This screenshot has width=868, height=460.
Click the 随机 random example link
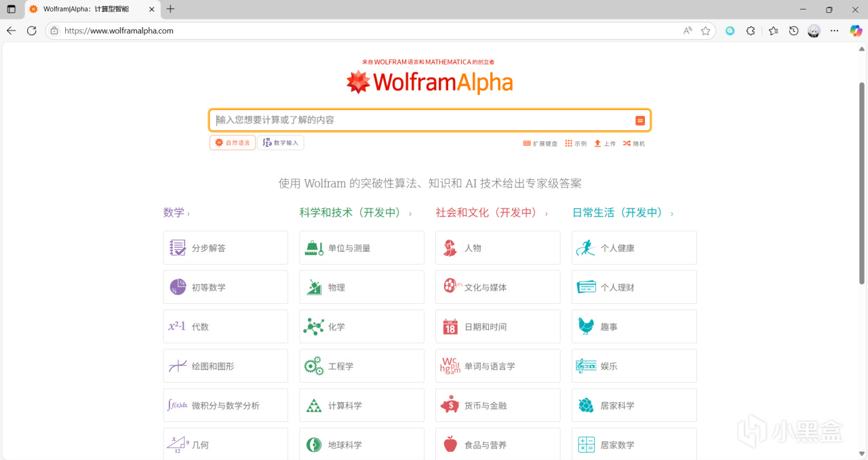[634, 143]
